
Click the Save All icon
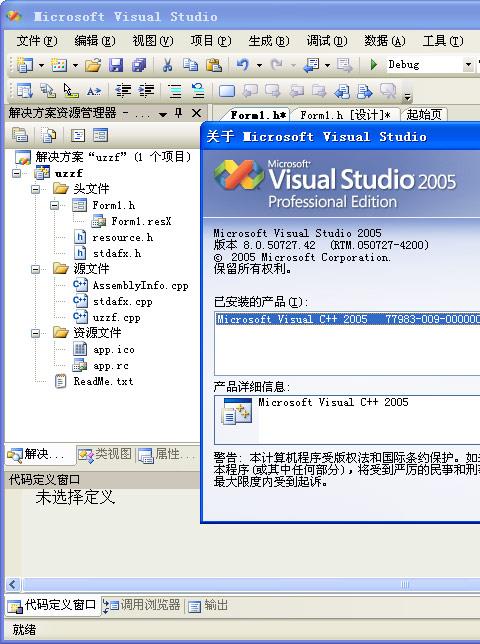click(x=139, y=65)
